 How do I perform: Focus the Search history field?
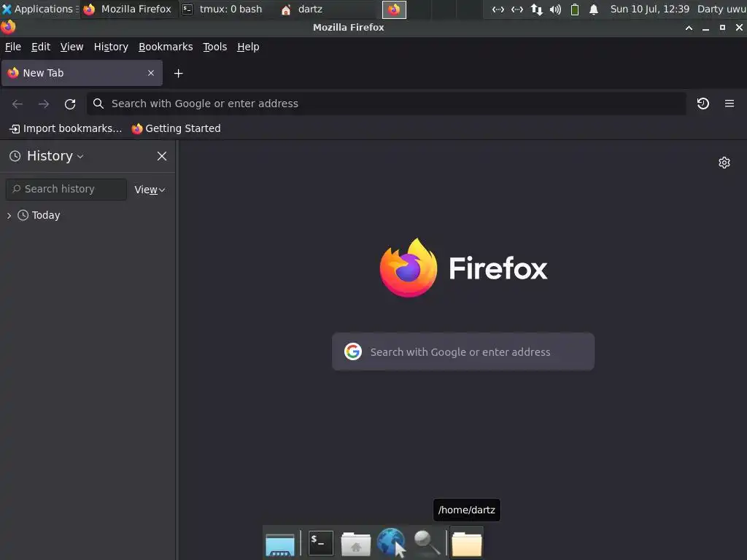pyautogui.click(x=66, y=189)
